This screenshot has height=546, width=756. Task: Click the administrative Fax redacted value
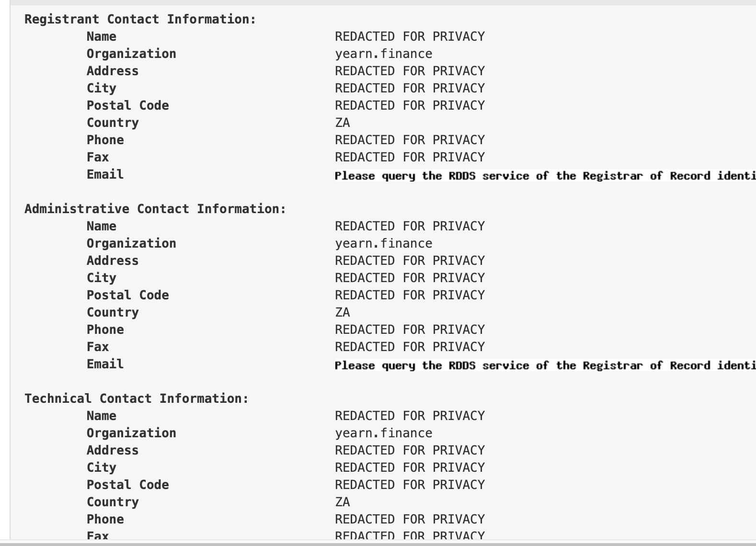tap(410, 347)
